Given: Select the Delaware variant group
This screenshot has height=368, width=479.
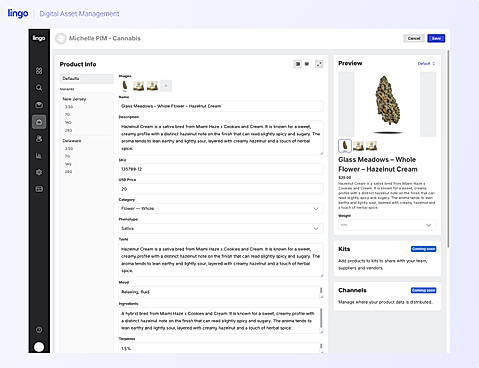Looking at the screenshot, I should tap(72, 141).
